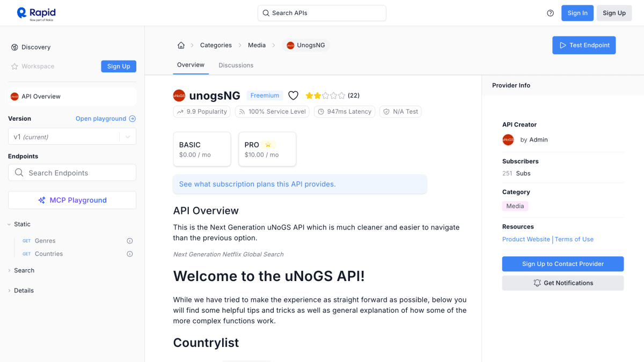Open the v1 (current) version dropdown
The height and width of the screenshot is (362, 644).
click(x=72, y=137)
